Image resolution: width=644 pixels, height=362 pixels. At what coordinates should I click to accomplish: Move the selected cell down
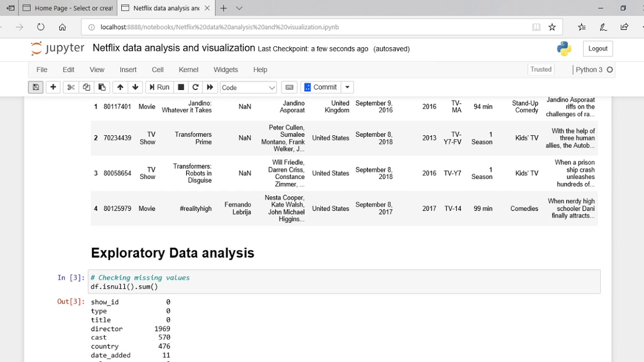pyautogui.click(x=135, y=87)
